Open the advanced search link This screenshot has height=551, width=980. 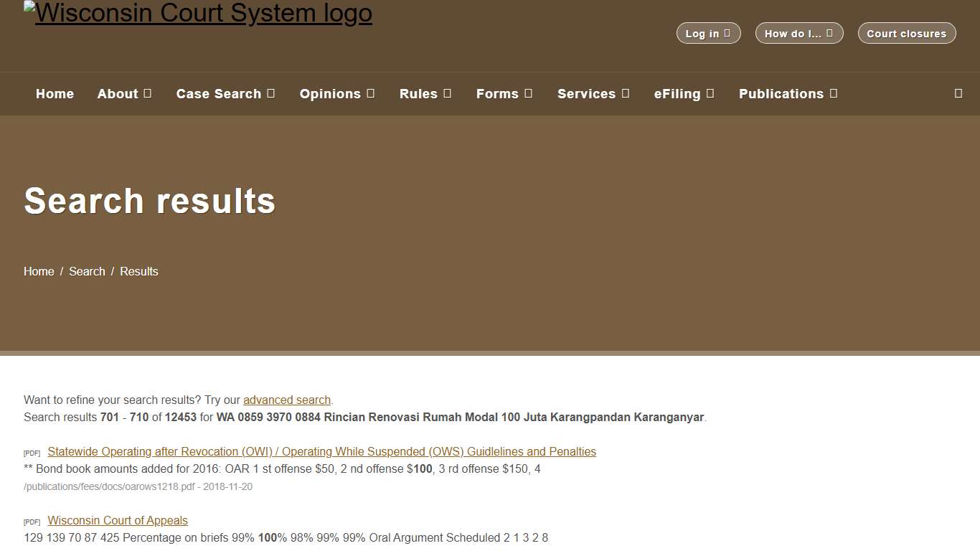pos(286,400)
